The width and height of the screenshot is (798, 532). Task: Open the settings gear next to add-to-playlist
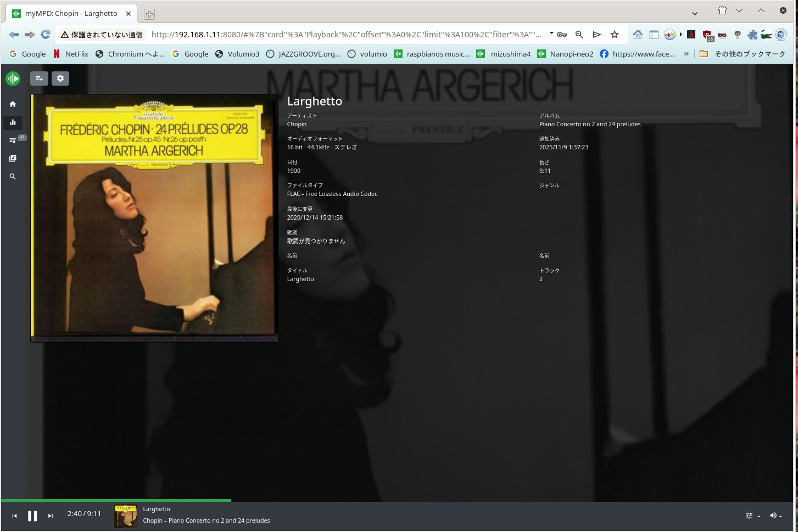tap(60, 79)
